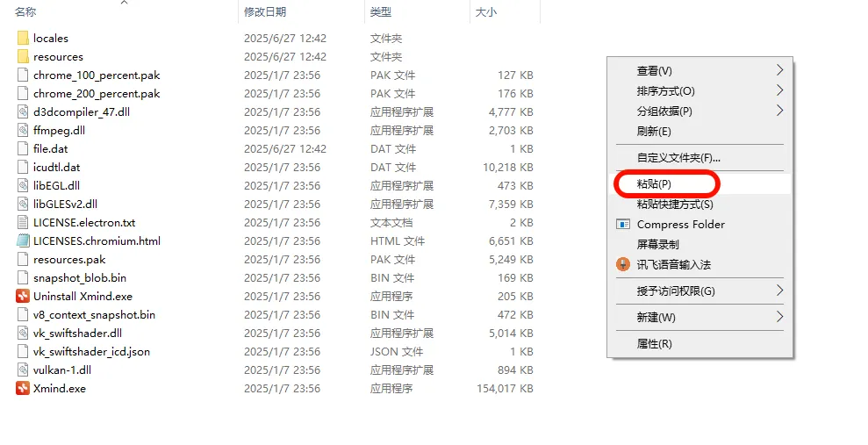
Task: Sort by the 修改日期 column header
Action: click(265, 11)
